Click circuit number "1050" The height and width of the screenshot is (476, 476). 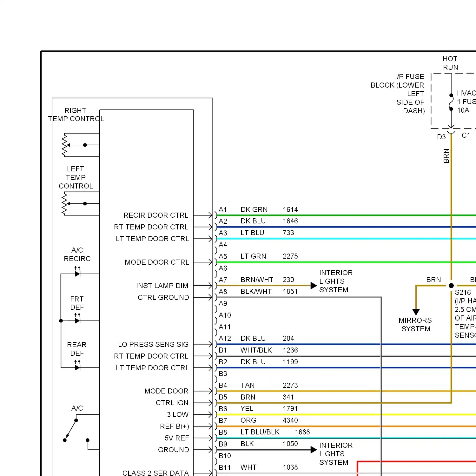[290, 444]
